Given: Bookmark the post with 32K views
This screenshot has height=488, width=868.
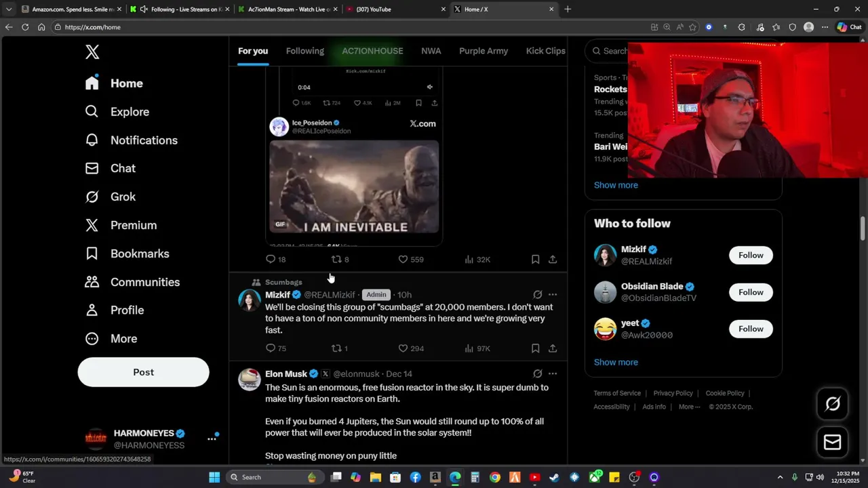Looking at the screenshot, I should tap(535, 260).
